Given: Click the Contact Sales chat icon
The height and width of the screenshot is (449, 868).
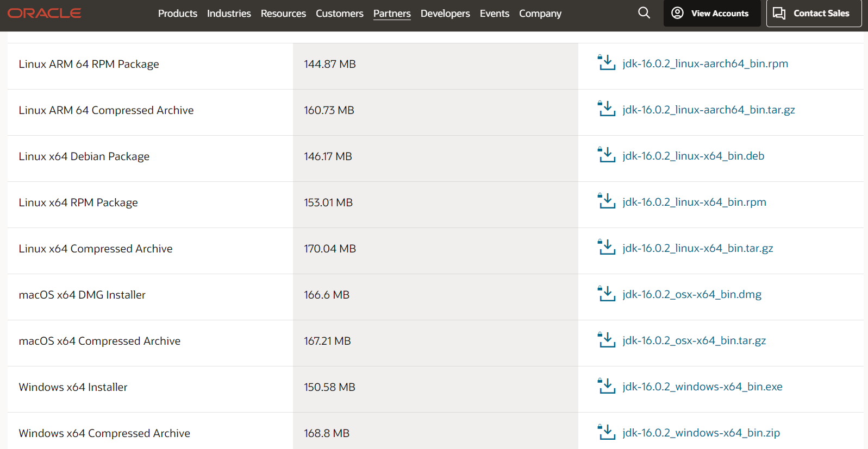Looking at the screenshot, I should 779,13.
